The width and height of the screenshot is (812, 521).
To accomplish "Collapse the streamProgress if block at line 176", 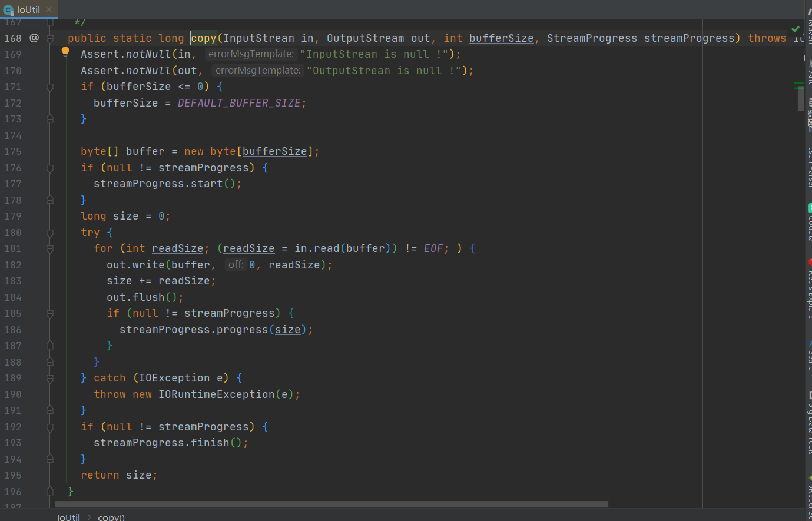I will click(50, 168).
